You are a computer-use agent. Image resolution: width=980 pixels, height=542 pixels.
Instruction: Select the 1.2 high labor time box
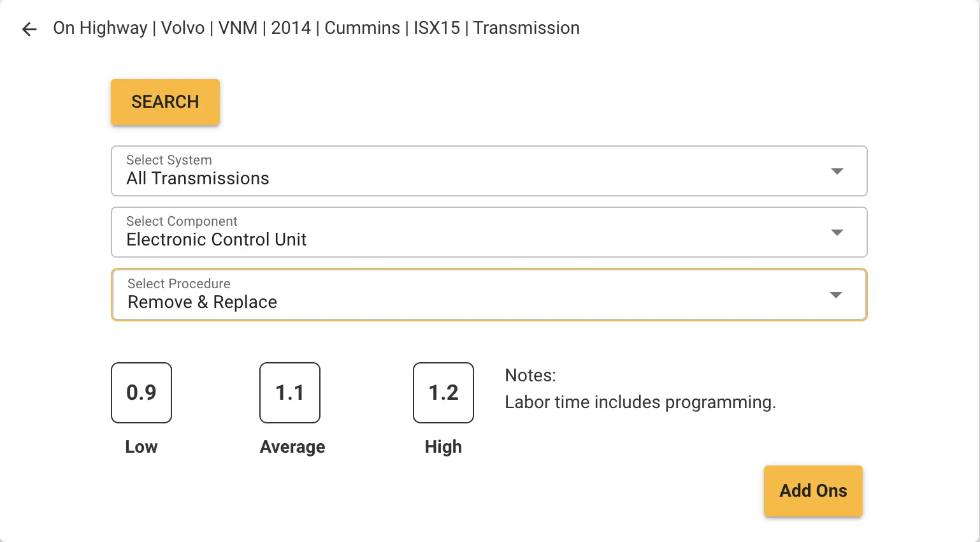coord(443,393)
